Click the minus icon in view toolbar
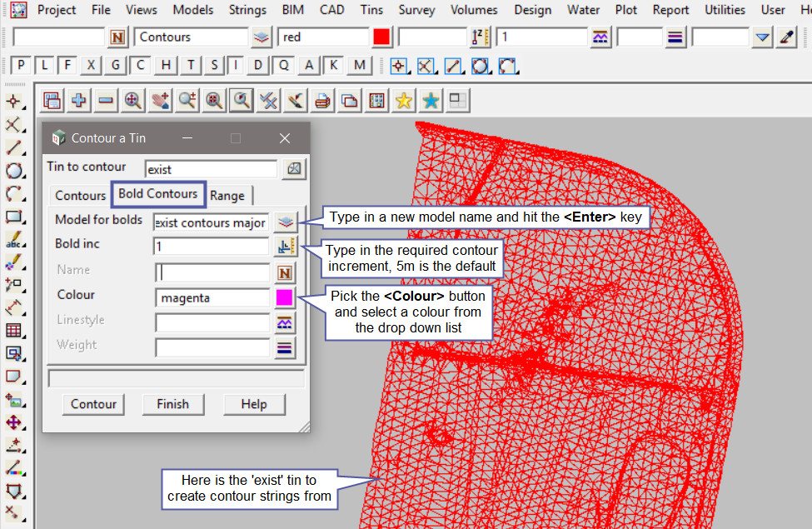 106,101
